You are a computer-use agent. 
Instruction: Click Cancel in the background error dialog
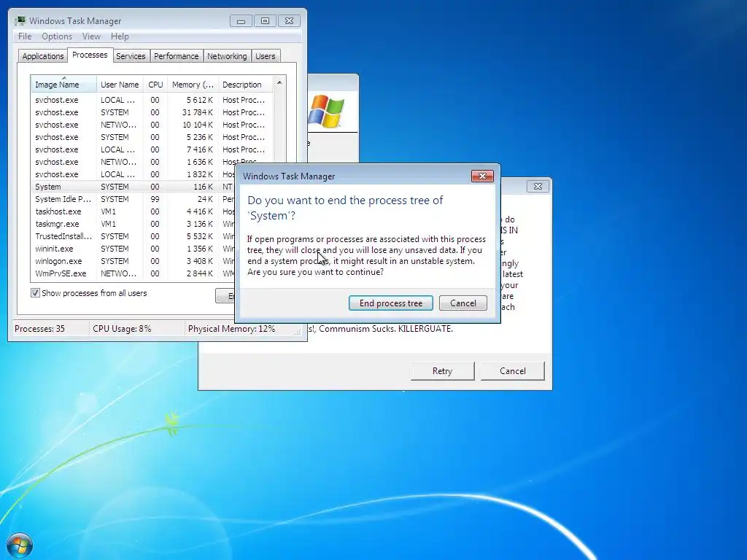pyautogui.click(x=512, y=371)
